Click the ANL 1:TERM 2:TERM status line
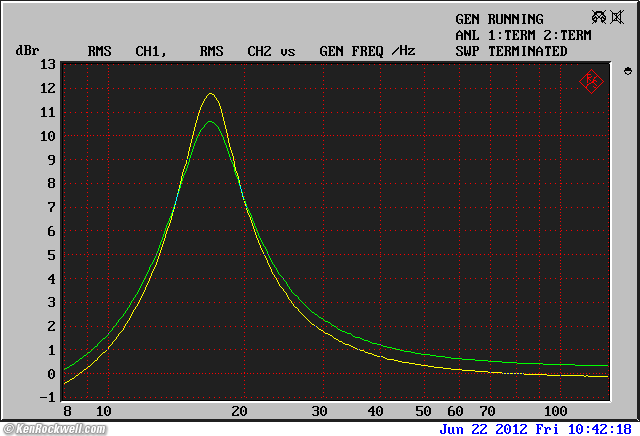640x436 pixels. coord(525,35)
